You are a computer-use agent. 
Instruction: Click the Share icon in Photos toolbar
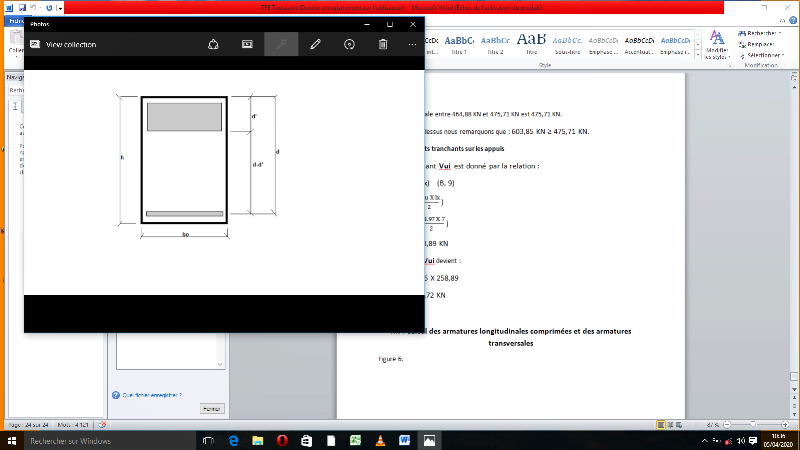213,44
